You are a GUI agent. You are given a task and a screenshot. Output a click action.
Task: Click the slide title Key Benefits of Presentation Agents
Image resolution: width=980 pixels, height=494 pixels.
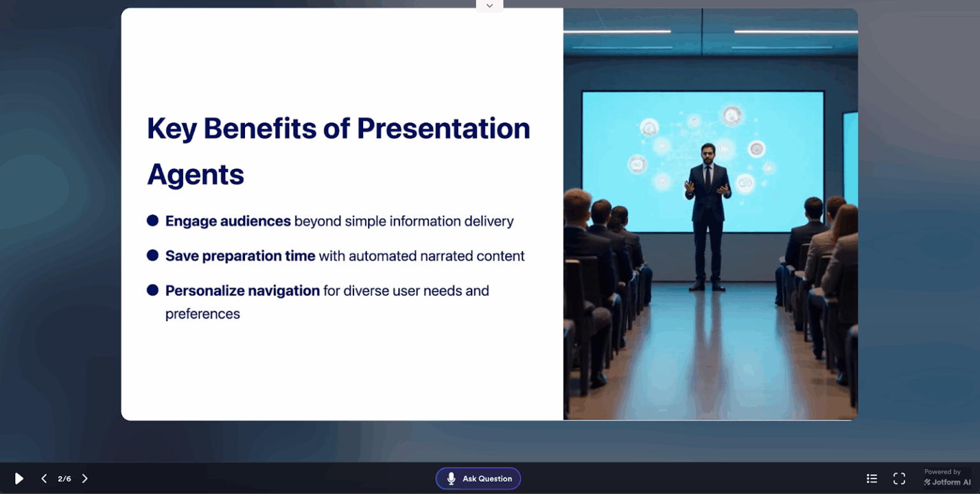tap(338, 150)
